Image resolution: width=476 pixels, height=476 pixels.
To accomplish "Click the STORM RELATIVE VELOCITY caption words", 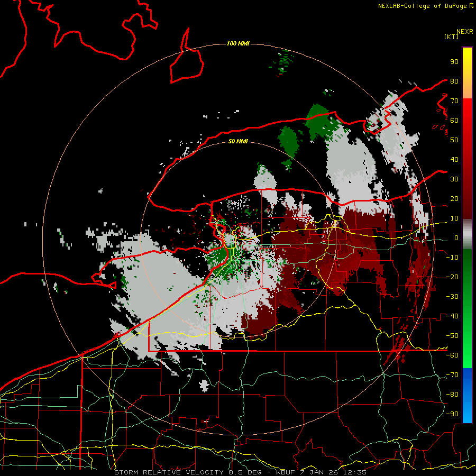I will (170, 472).
